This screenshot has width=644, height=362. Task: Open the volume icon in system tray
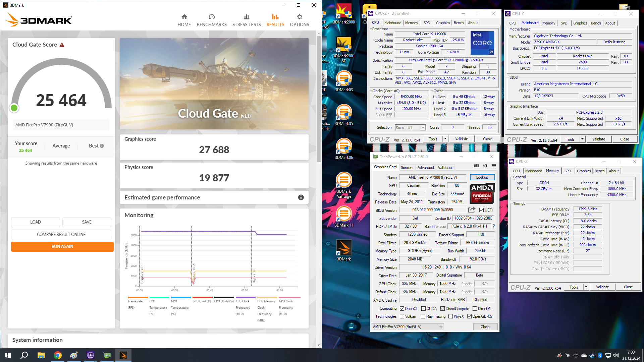click(x=616, y=355)
